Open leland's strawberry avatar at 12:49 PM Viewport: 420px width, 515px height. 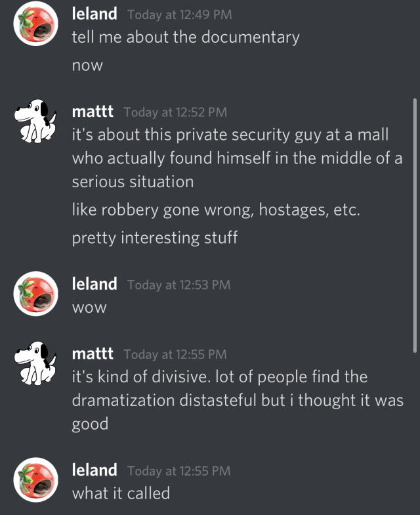point(35,24)
